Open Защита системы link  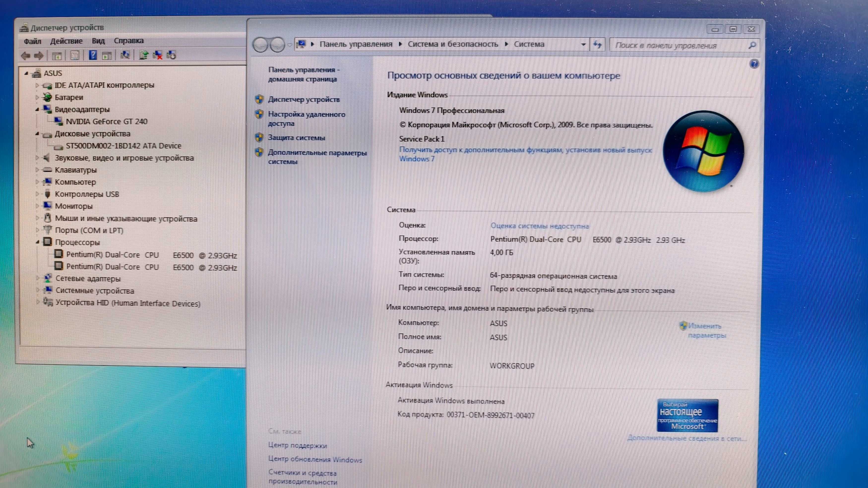coord(296,137)
